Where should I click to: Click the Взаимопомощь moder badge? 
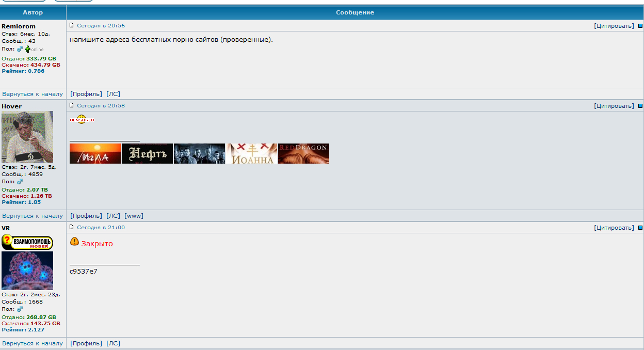pos(27,242)
